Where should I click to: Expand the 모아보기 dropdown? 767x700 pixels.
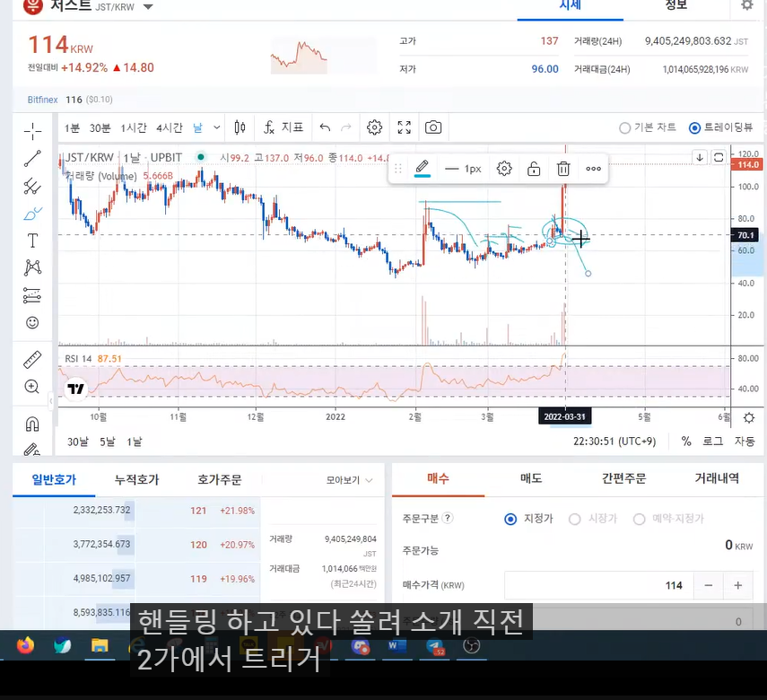[349, 480]
